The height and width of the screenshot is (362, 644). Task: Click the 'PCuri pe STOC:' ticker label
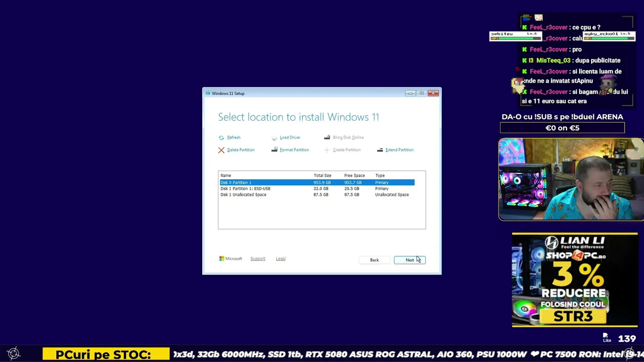point(106,355)
